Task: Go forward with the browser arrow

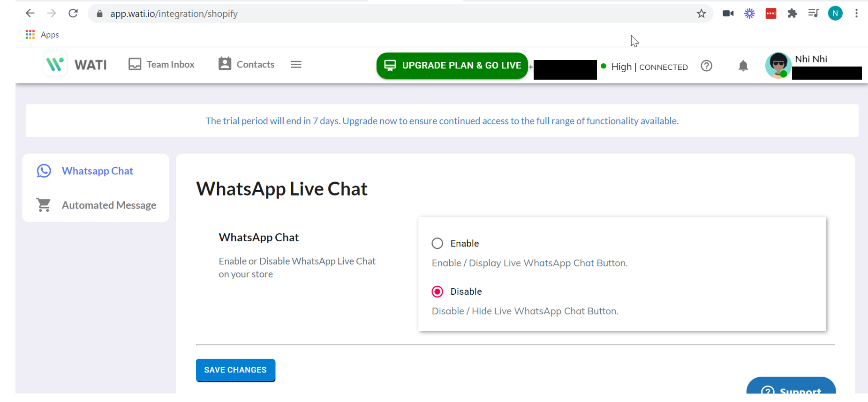Action: (x=52, y=13)
